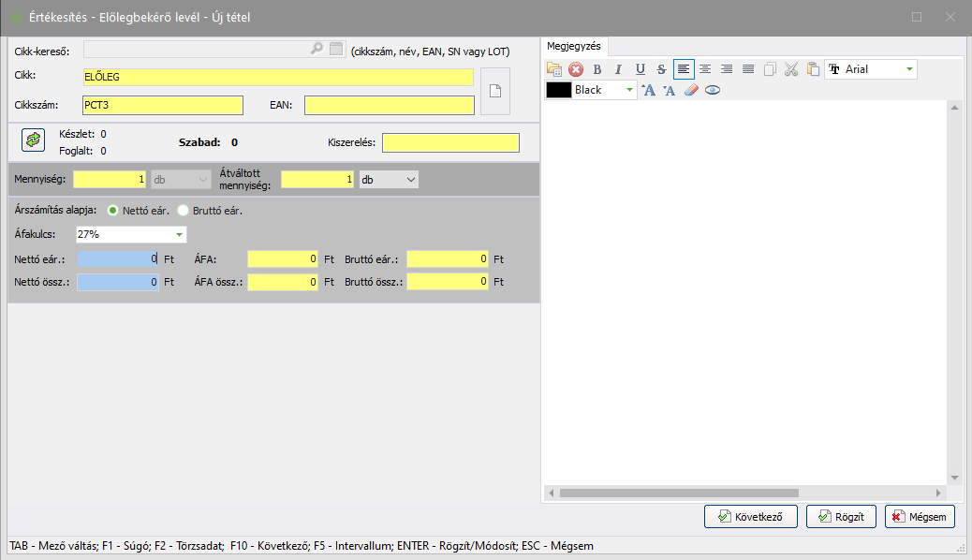This screenshot has width=972, height=560.
Task: Click into the Kiszerelés input field
Action: [x=449, y=143]
